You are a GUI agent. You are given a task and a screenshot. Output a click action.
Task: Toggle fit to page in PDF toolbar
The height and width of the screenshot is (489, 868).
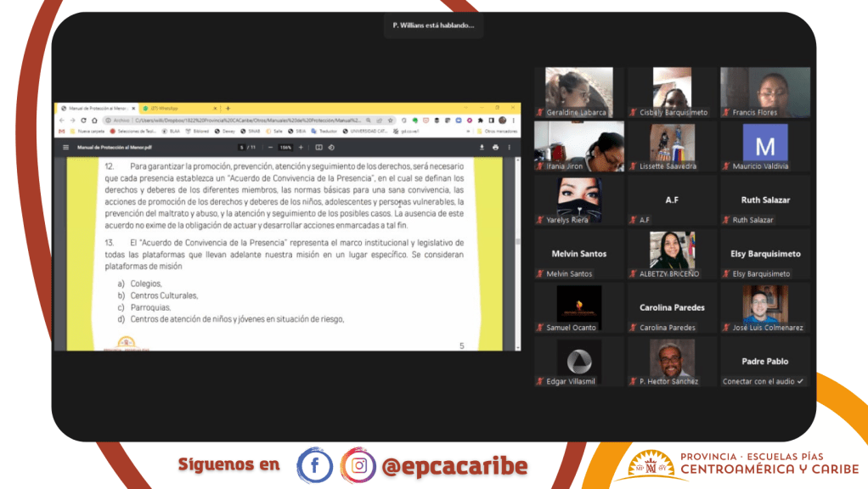click(319, 147)
